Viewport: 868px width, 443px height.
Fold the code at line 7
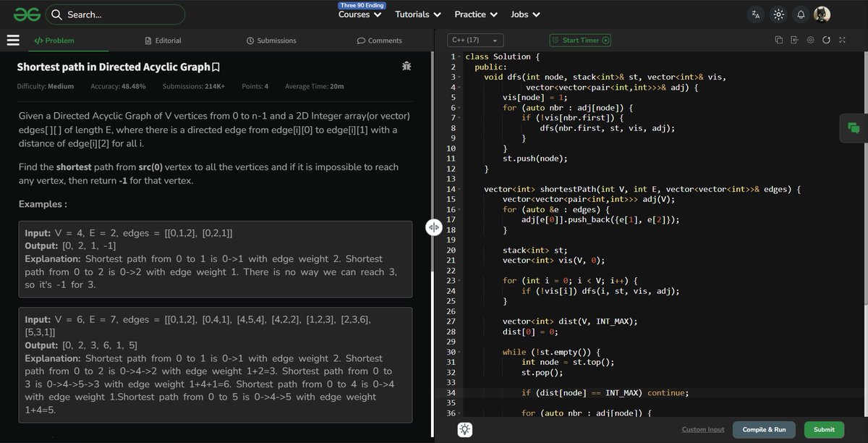pos(461,117)
